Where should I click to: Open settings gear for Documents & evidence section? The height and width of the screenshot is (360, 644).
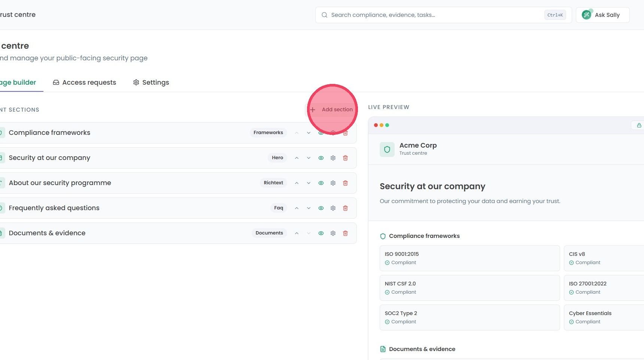click(333, 233)
